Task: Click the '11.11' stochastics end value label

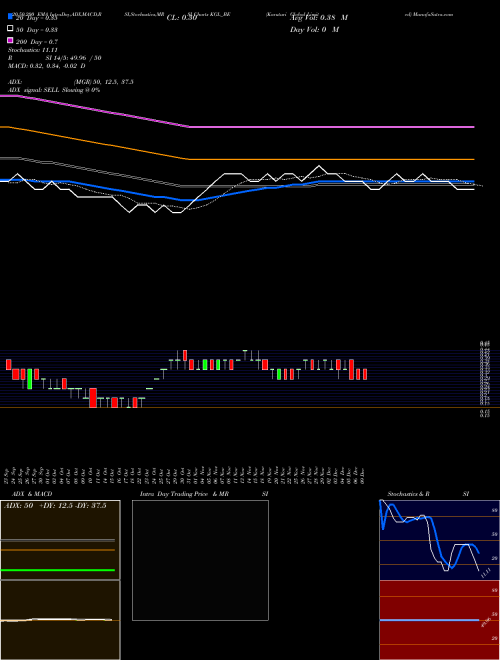Action: click(x=486, y=573)
